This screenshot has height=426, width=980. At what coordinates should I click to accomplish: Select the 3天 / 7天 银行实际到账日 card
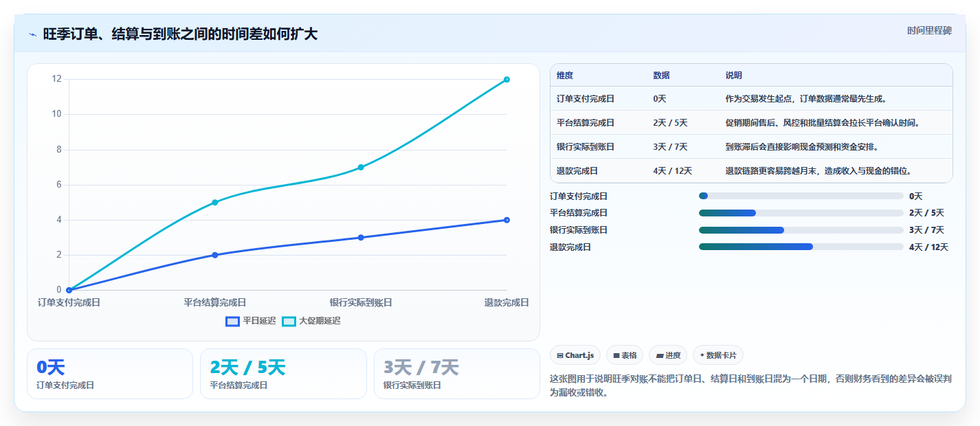tap(457, 374)
